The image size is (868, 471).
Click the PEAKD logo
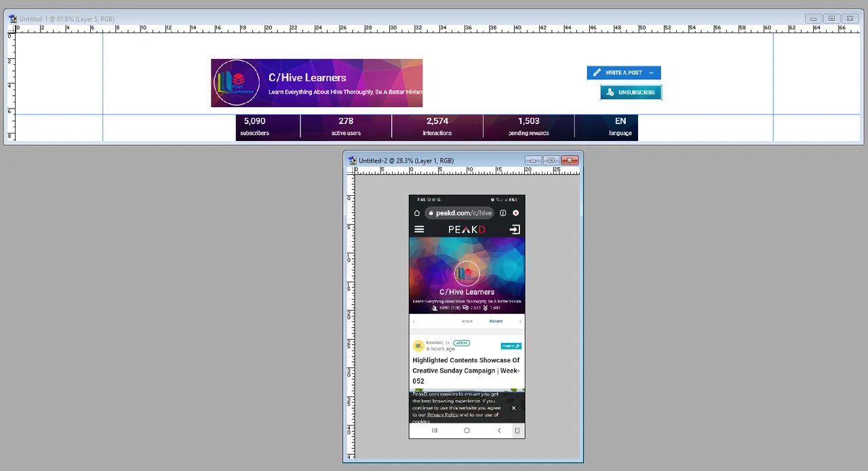coord(467,230)
